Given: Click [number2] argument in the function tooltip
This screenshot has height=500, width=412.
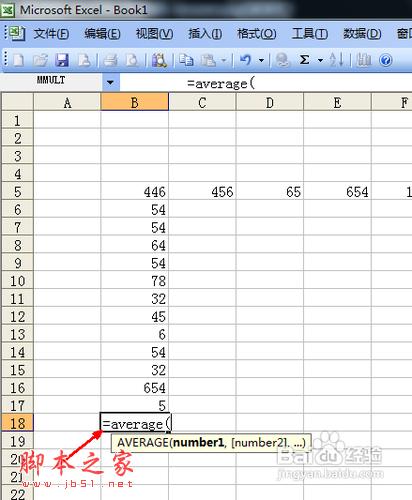Looking at the screenshot, I should 259,443.
